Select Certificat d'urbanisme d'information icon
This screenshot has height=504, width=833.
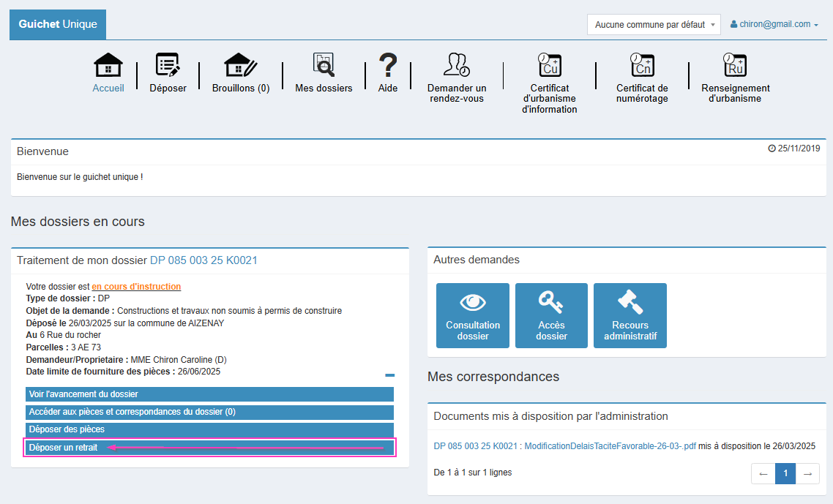pyautogui.click(x=549, y=67)
